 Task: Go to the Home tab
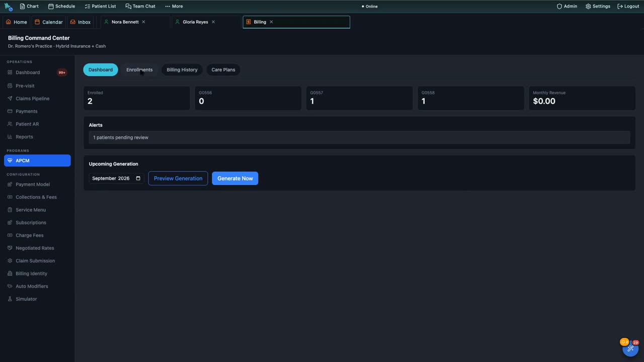(x=16, y=22)
